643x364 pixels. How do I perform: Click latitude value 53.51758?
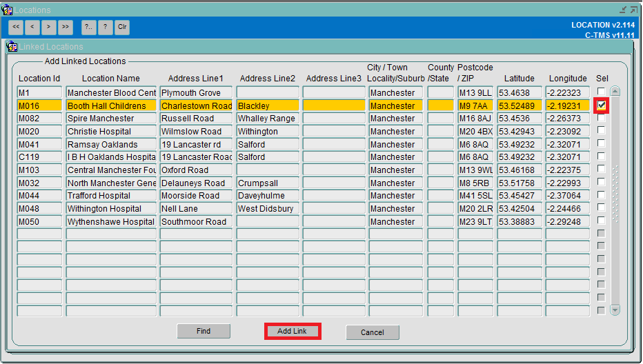[520, 183]
